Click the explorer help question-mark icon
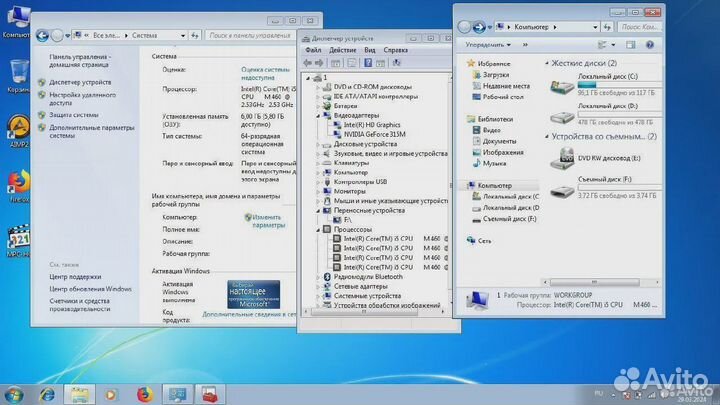The height and width of the screenshot is (405, 720). tap(650, 45)
